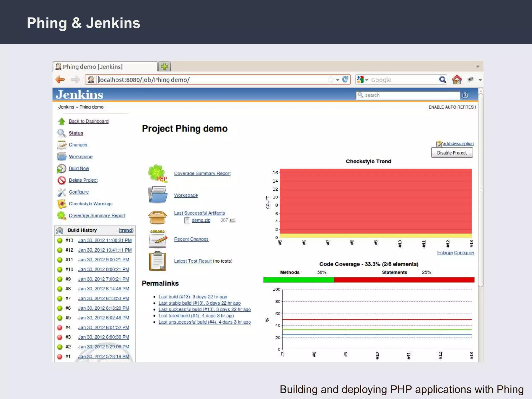
Task: Click the Delete Project prohibition icon
Action: click(x=62, y=180)
